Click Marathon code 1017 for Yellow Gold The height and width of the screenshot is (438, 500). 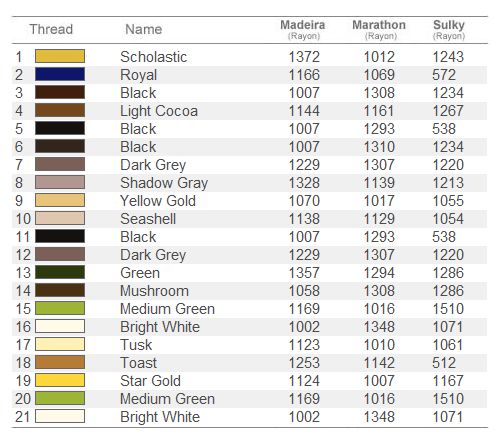(x=379, y=201)
